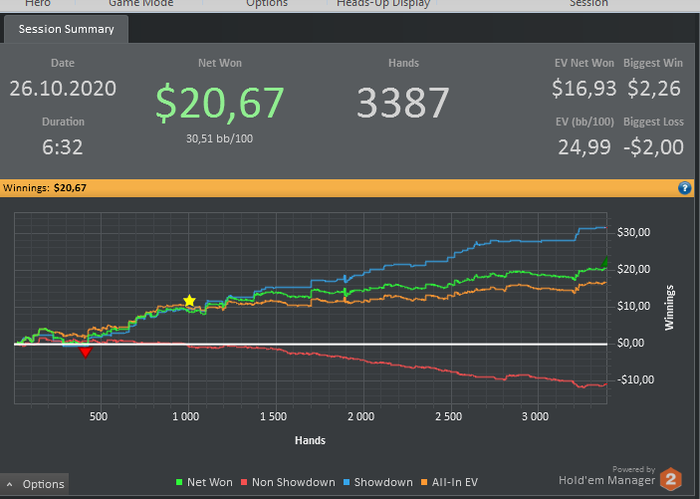Click the $20,67 Net Won value

220,103
